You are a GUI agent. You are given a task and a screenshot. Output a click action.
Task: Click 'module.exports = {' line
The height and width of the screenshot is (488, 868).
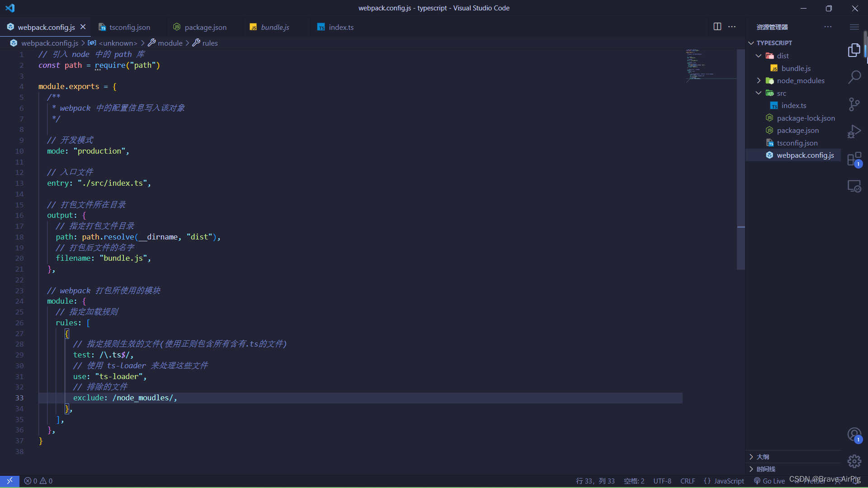(x=77, y=86)
